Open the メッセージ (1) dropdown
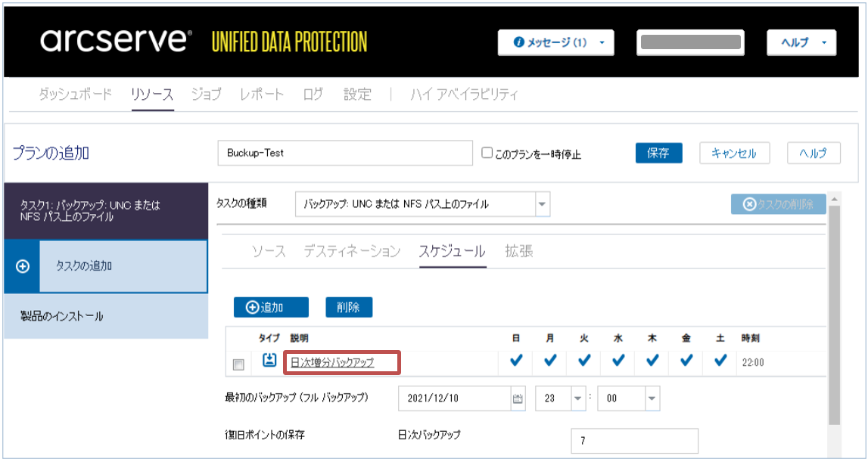This screenshot has height=462, width=868. click(555, 42)
